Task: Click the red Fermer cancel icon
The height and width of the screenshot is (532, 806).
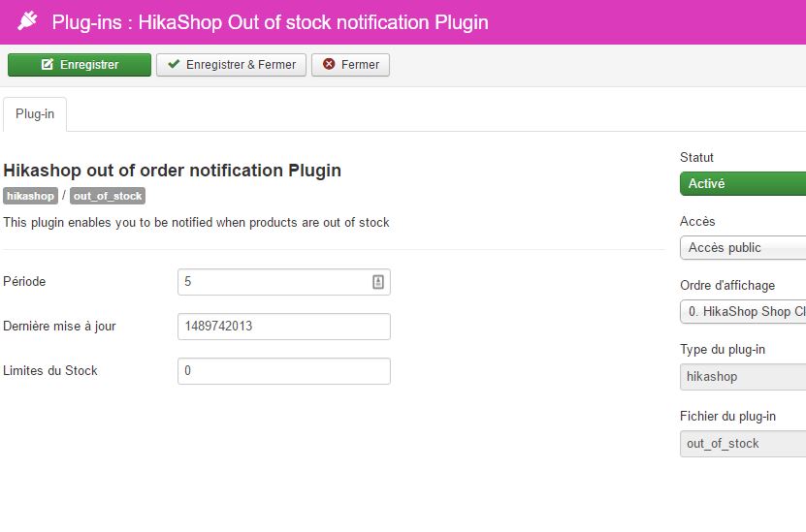Action: coord(329,65)
